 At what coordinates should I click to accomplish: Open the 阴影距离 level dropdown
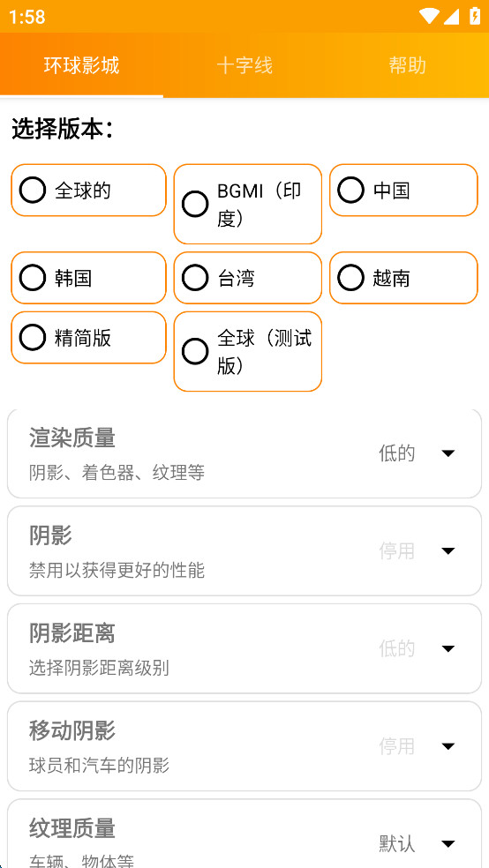[x=448, y=648]
